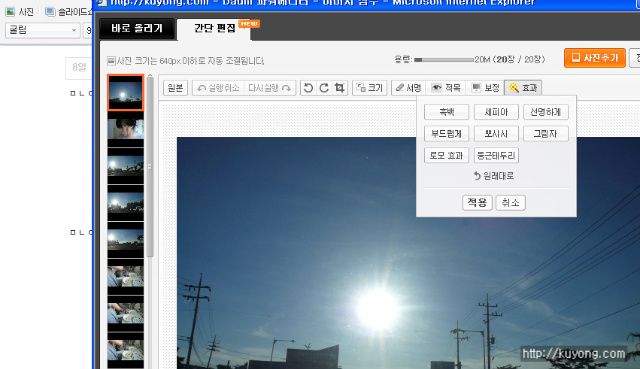Rotate the photo clockwise
640x369 pixels.
click(x=324, y=88)
